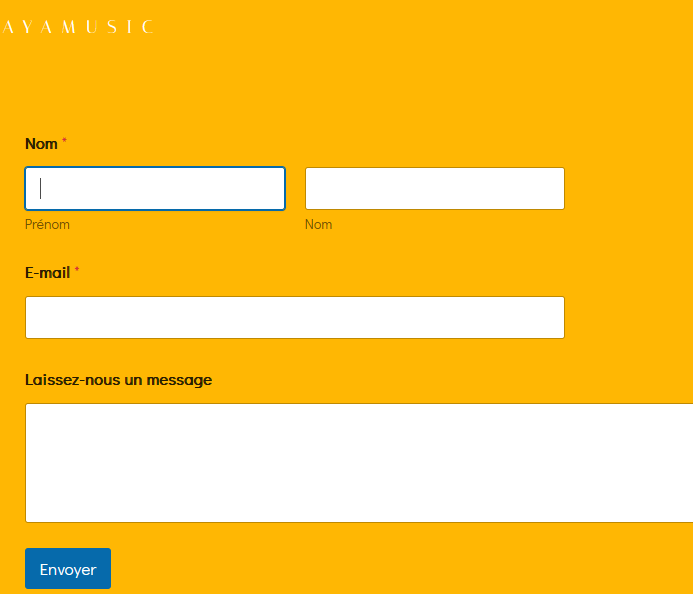
Task: Activate the email address text box
Action: (x=294, y=317)
